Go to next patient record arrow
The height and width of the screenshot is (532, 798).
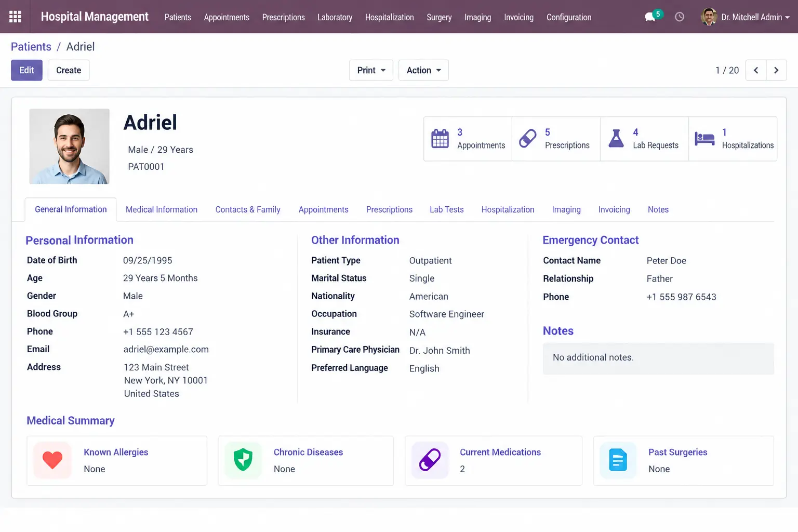(x=776, y=70)
